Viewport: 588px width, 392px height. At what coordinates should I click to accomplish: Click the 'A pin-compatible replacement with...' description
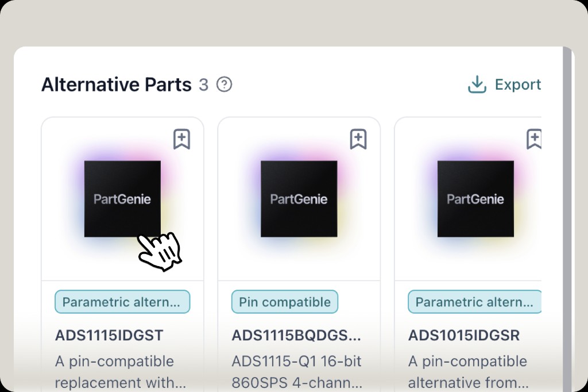(121, 372)
